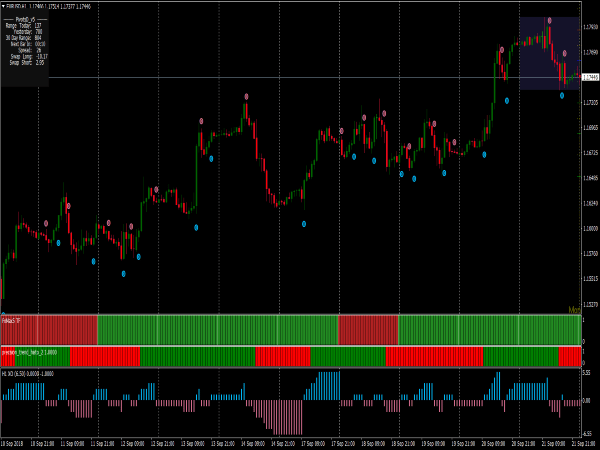Click the Mon label at the chart's lower right
The width and height of the screenshot is (600, 450).
(x=574, y=310)
